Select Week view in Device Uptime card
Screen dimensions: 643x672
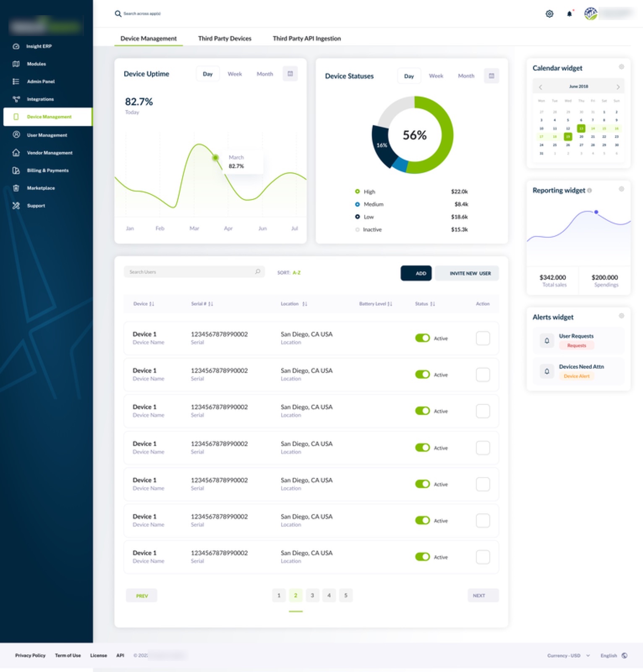(235, 74)
